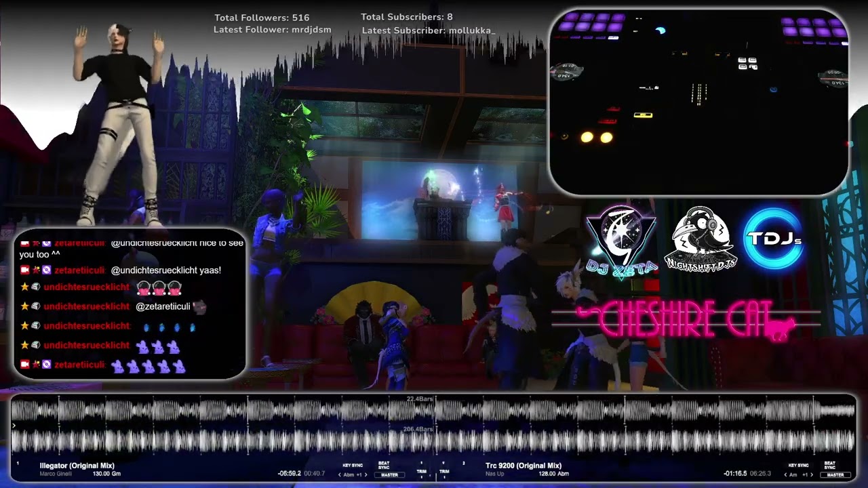Click the last blue gem emote in chat
This screenshot has height=488, width=868.
tap(192, 327)
